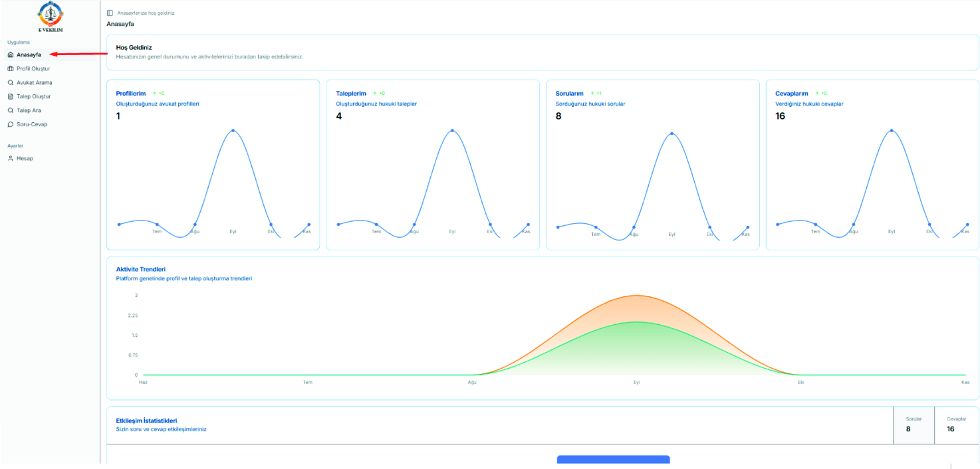Click the Eyl peak point in Cevaplarım chart
This screenshot has width=980, height=469.
892,130
